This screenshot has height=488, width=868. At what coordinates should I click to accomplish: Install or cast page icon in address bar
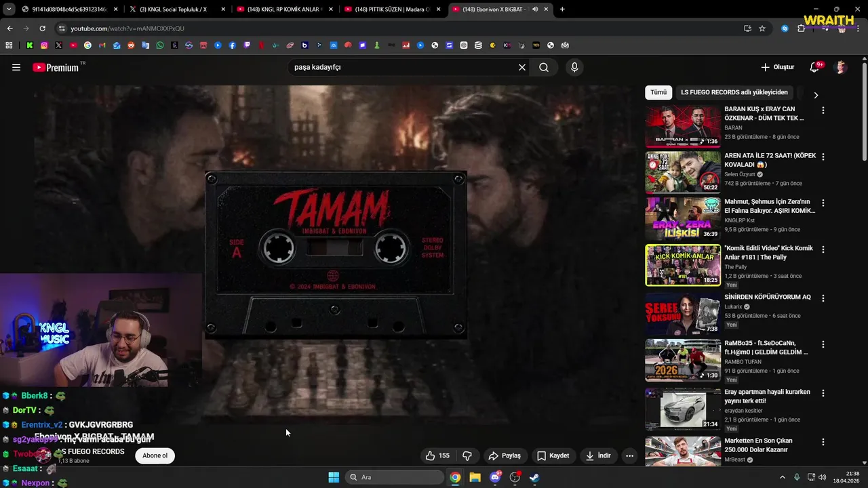[747, 28]
